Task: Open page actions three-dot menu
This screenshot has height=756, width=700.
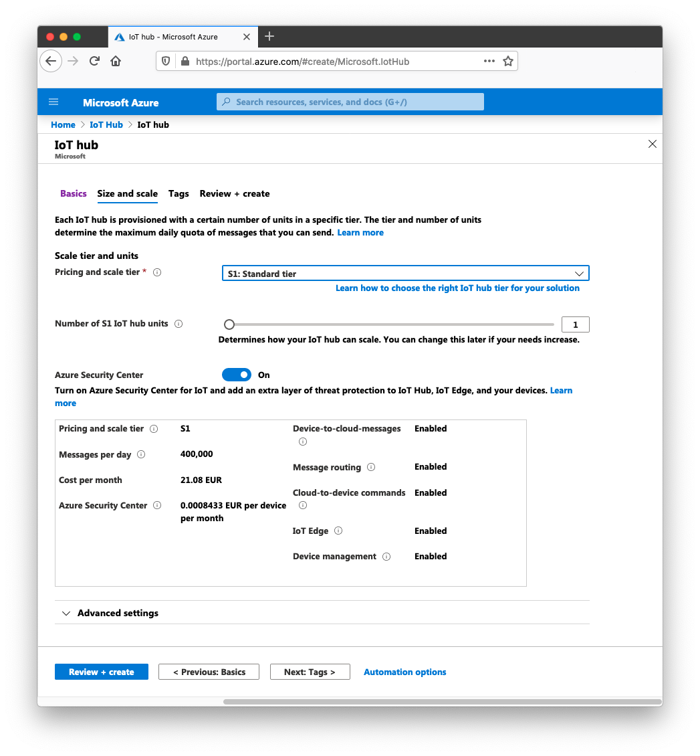Action: pos(489,61)
